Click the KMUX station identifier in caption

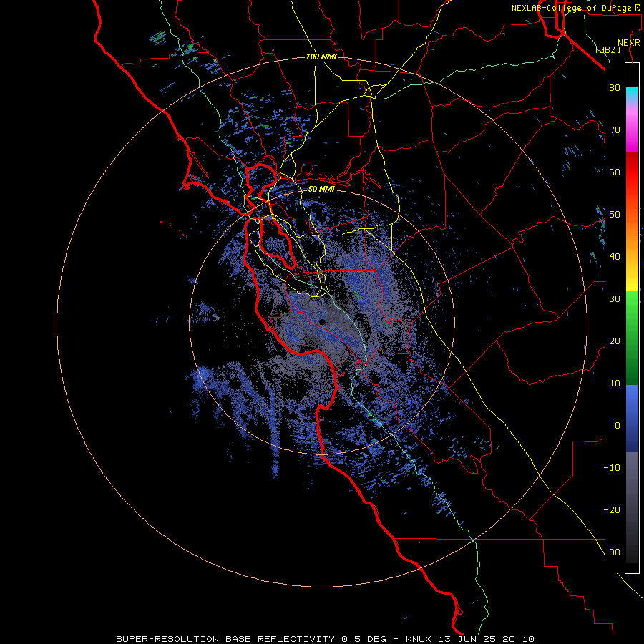click(x=418, y=639)
